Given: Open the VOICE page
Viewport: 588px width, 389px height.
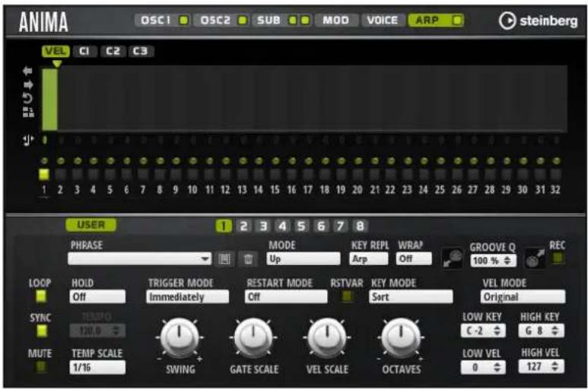Looking at the screenshot, I should point(383,21).
